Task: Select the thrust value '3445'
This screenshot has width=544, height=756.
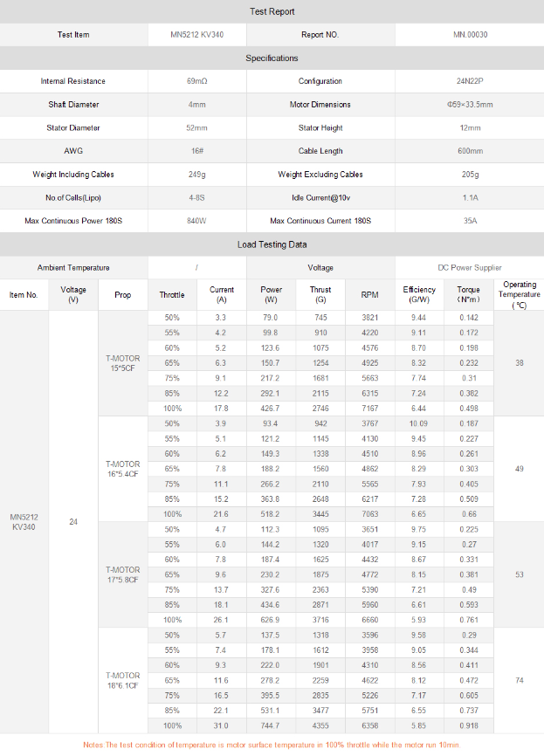Action: (x=320, y=514)
